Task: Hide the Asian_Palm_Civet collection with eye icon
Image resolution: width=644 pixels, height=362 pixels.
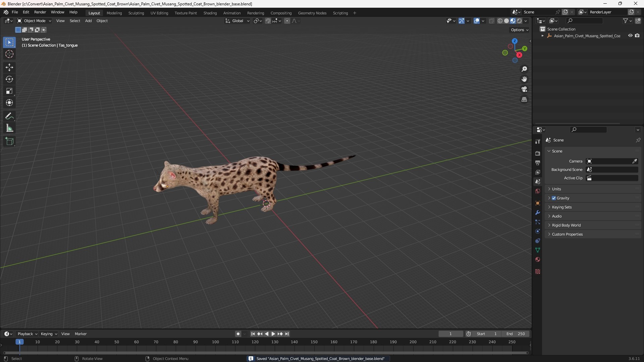Action: tap(630, 36)
